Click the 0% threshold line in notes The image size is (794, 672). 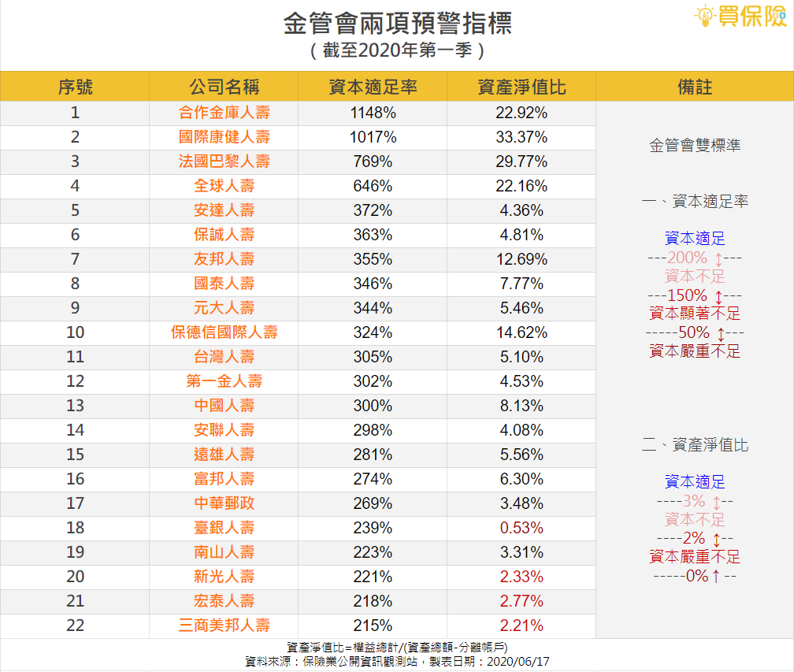click(695, 576)
